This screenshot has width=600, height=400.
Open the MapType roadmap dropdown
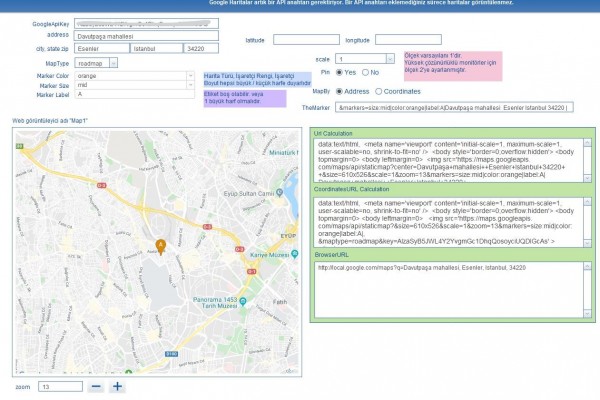(97, 62)
